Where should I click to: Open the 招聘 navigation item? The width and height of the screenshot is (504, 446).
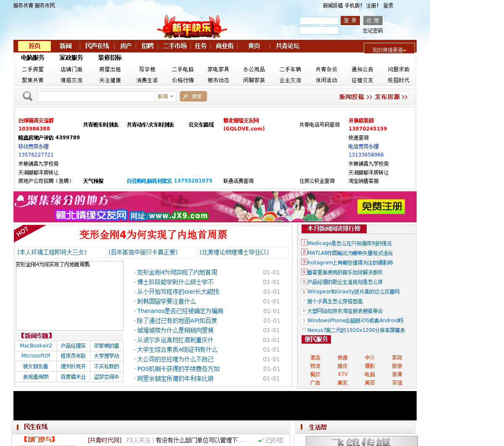(x=147, y=46)
